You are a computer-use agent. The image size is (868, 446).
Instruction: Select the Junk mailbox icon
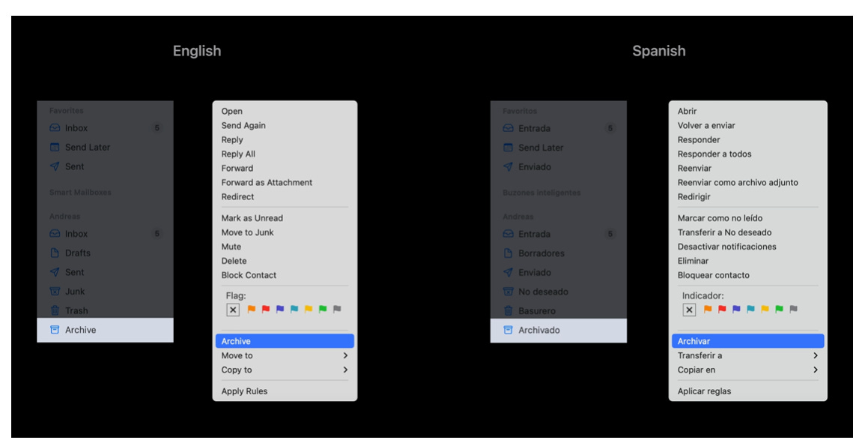pyautogui.click(x=55, y=292)
